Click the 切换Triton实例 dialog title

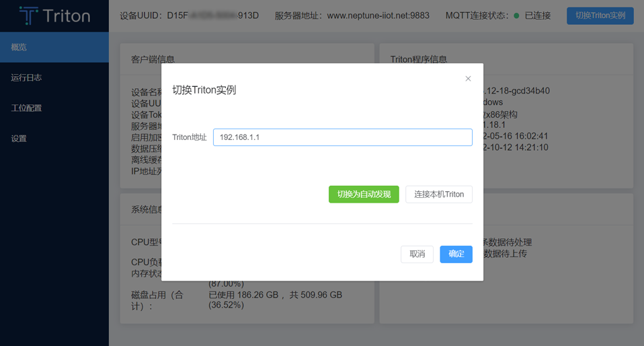click(204, 90)
